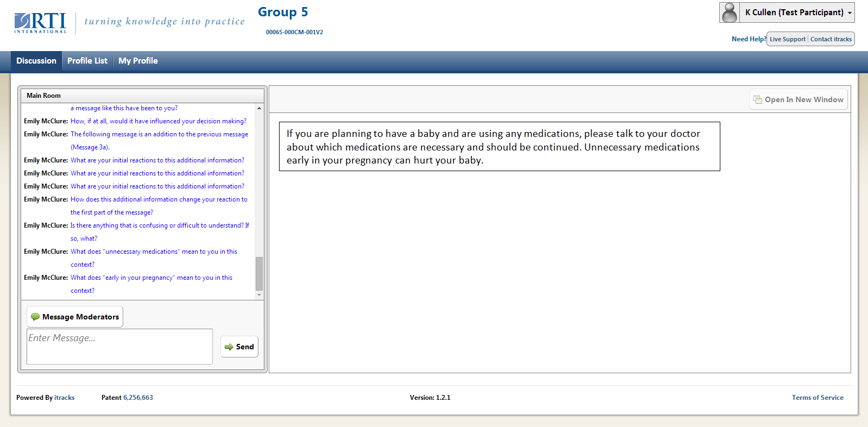Click the green arrow Send icon

click(x=229, y=347)
